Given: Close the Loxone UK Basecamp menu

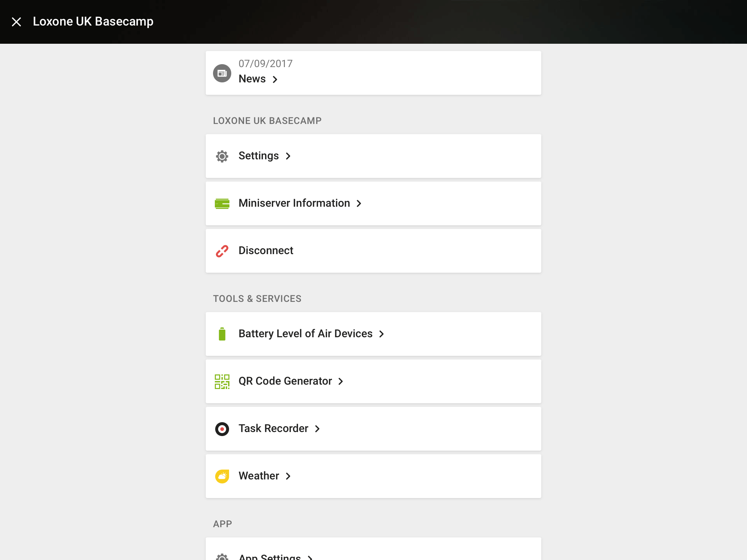Looking at the screenshot, I should coord(16,22).
